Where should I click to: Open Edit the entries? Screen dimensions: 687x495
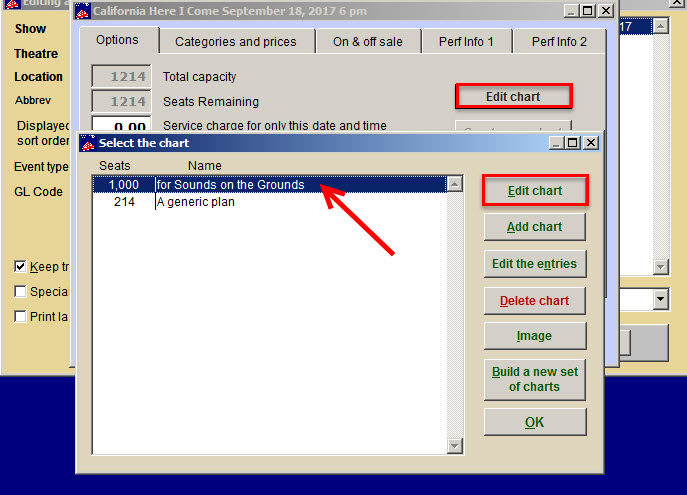point(535,264)
